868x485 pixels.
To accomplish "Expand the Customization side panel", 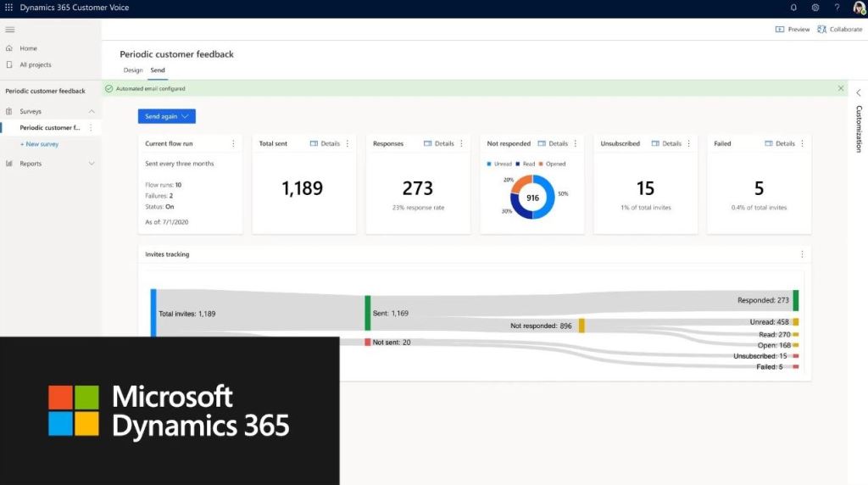I will pyautogui.click(x=858, y=92).
